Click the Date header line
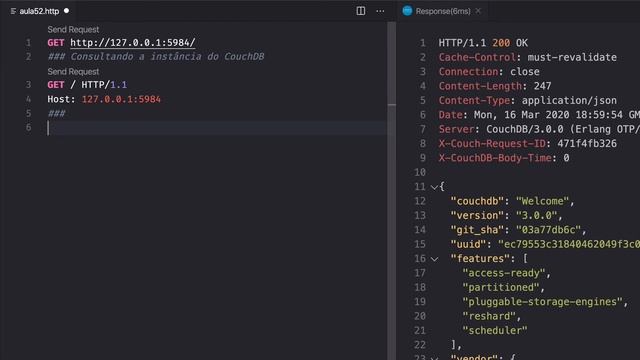Screen dimensions: 640x360 (539, 115)
